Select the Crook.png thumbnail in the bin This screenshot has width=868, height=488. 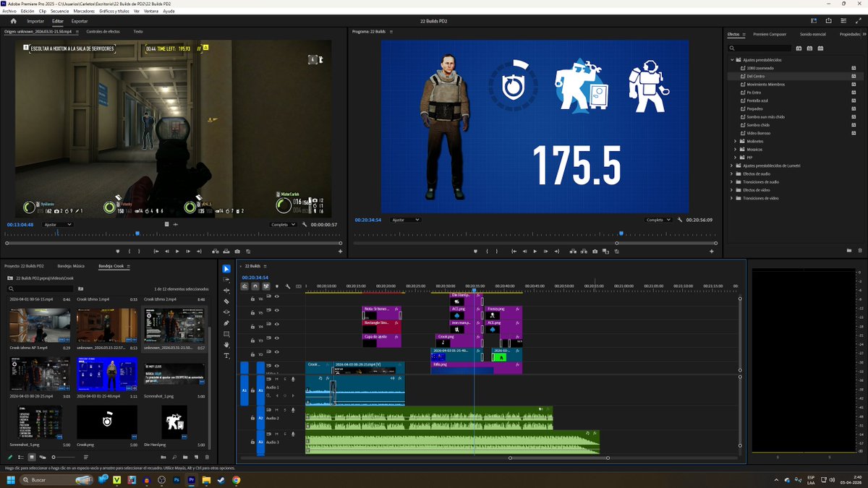tap(107, 421)
